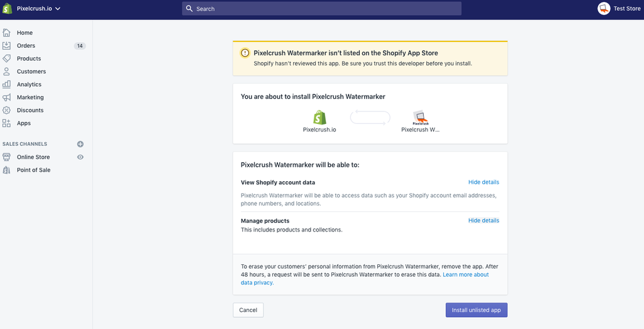Click the Discounts badge icon

point(7,110)
